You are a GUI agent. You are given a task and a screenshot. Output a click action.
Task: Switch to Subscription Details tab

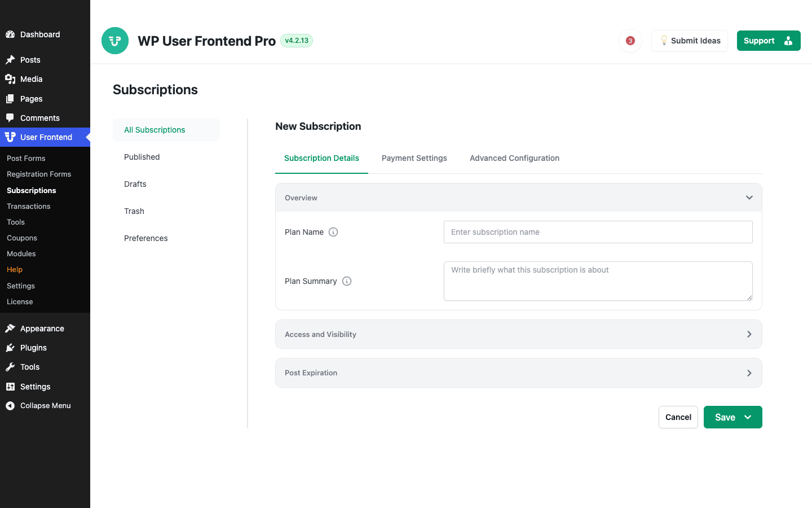coord(321,158)
